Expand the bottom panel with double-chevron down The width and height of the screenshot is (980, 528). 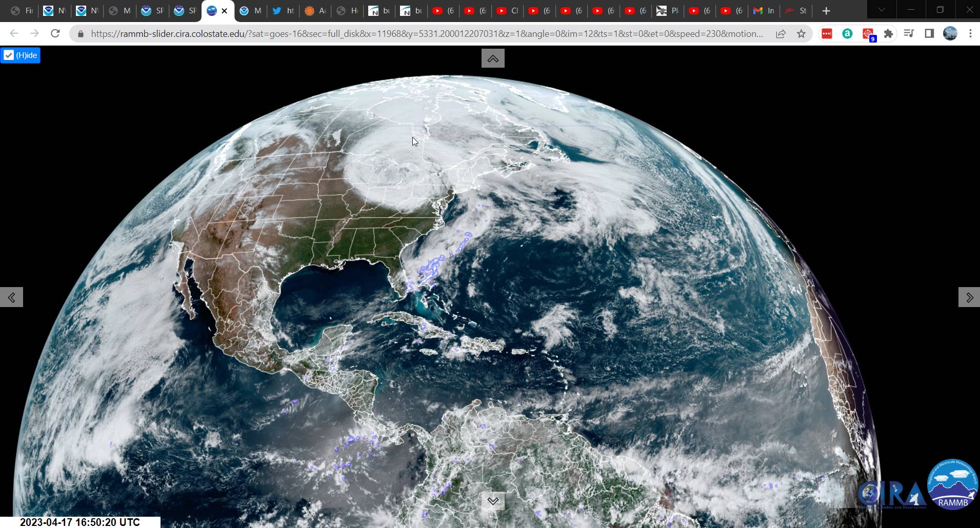pyautogui.click(x=493, y=501)
